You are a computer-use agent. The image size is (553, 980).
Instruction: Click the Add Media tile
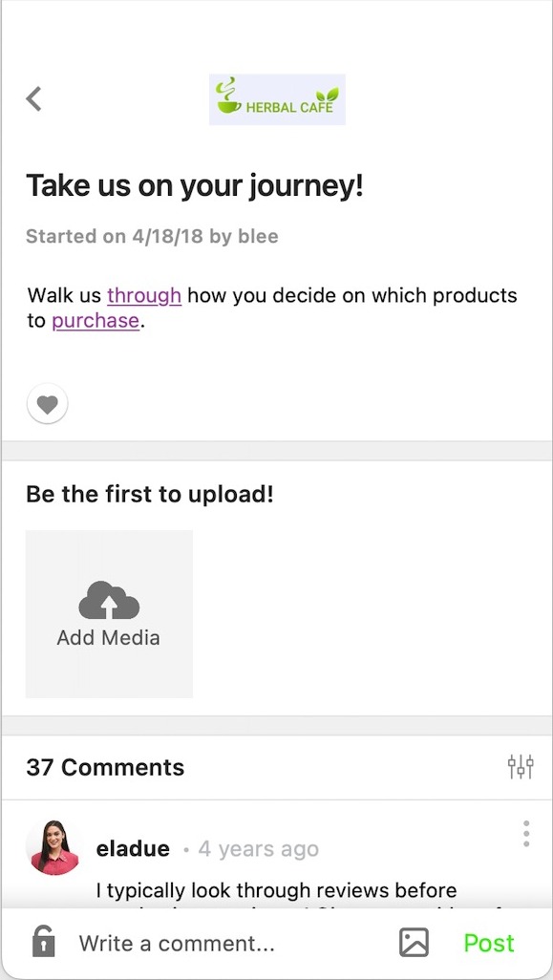(x=109, y=614)
